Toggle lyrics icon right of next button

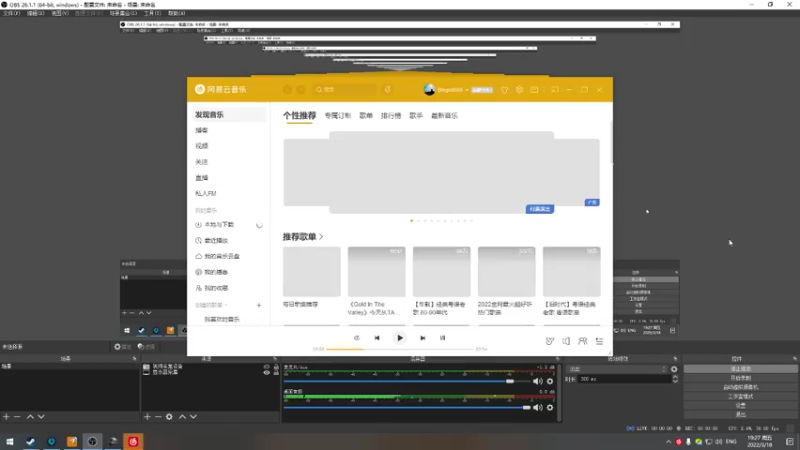click(x=442, y=338)
